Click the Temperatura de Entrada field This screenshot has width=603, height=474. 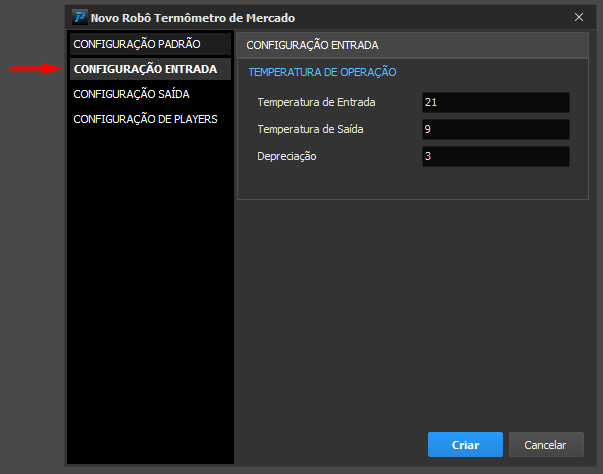[496, 102]
